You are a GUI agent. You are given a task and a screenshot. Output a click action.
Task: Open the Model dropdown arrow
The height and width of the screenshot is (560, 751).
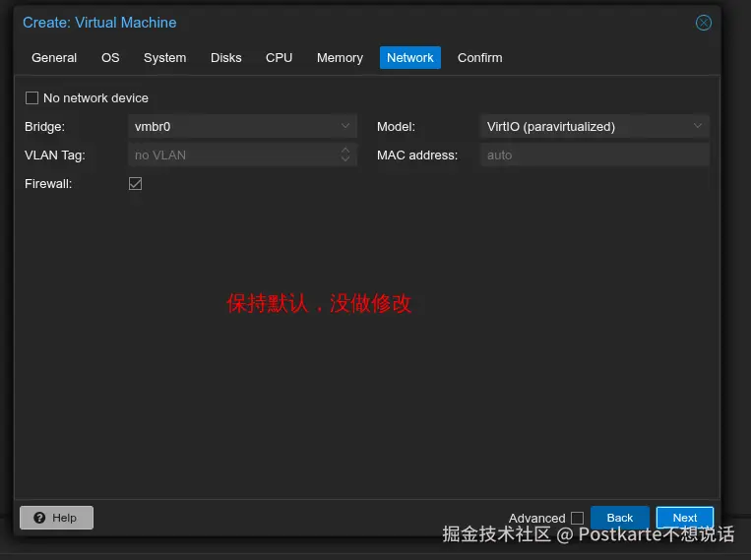(x=697, y=126)
